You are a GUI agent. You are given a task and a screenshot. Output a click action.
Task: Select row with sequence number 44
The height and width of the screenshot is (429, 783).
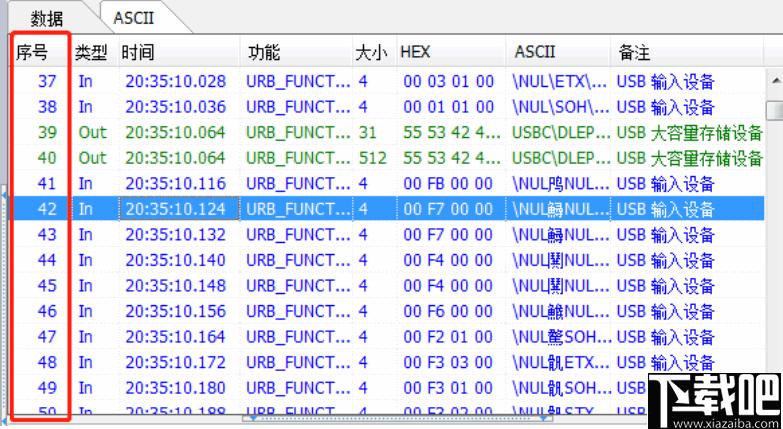pos(387,260)
